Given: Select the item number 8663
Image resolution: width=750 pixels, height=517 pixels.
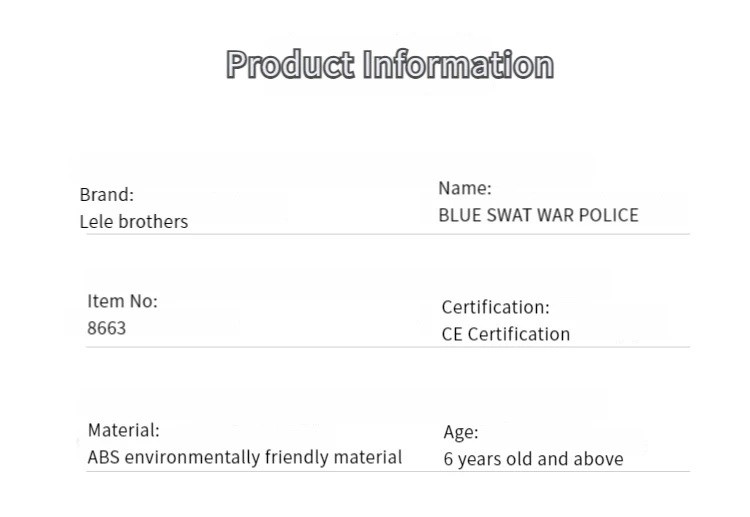Looking at the screenshot, I should (107, 328).
